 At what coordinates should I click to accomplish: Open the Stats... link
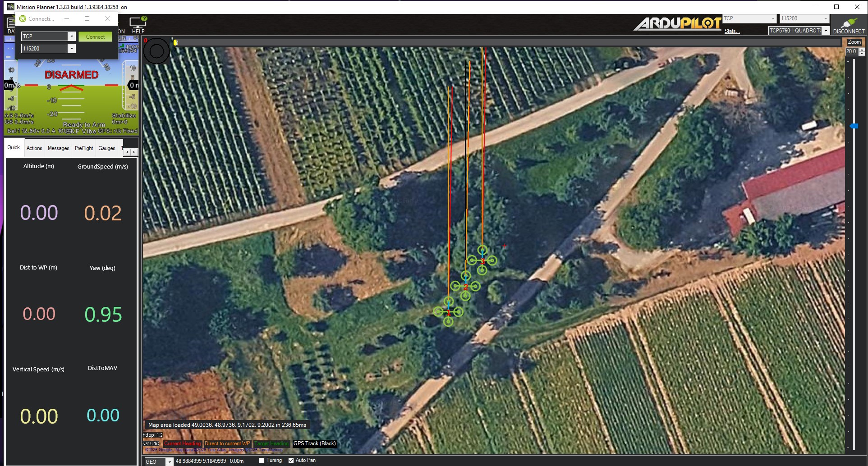(732, 31)
